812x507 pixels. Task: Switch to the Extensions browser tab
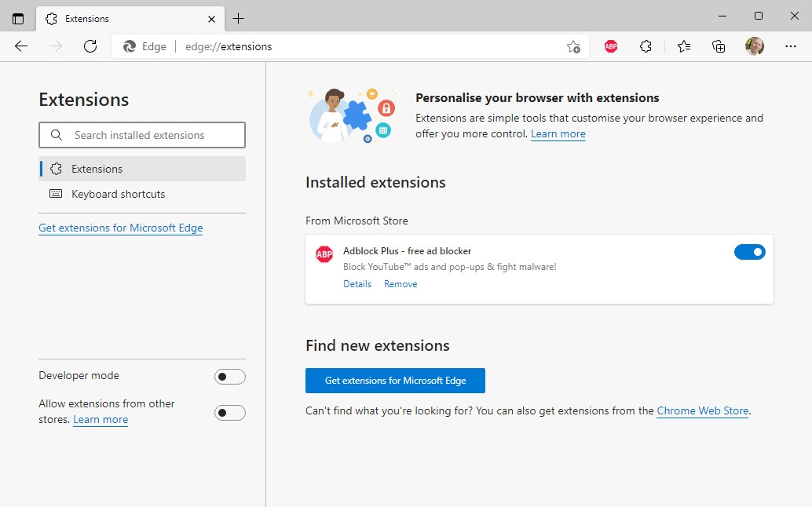(x=130, y=19)
